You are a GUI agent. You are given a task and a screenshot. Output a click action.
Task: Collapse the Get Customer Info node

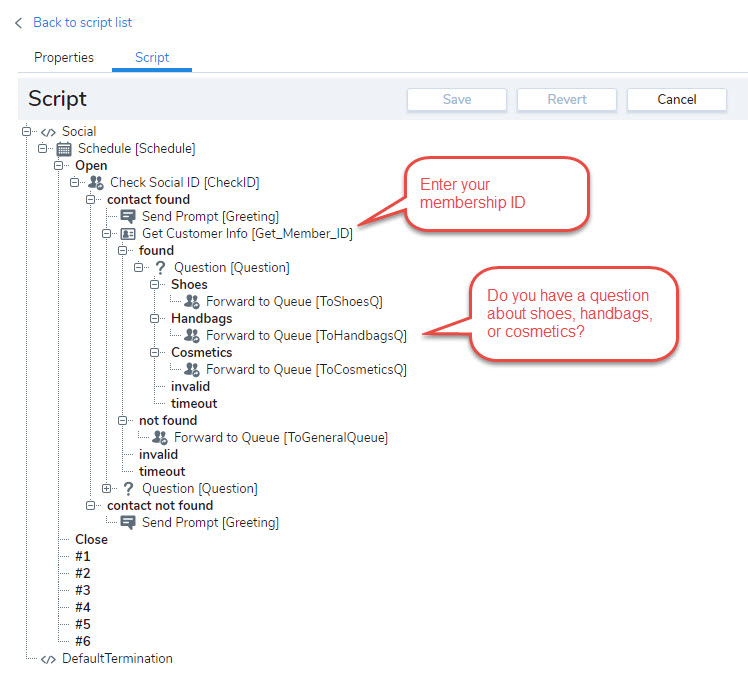[x=106, y=233]
